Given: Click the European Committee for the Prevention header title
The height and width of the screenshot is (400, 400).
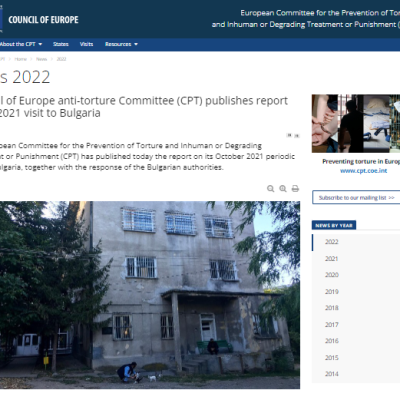Looking at the screenshot, I should click(x=306, y=19).
